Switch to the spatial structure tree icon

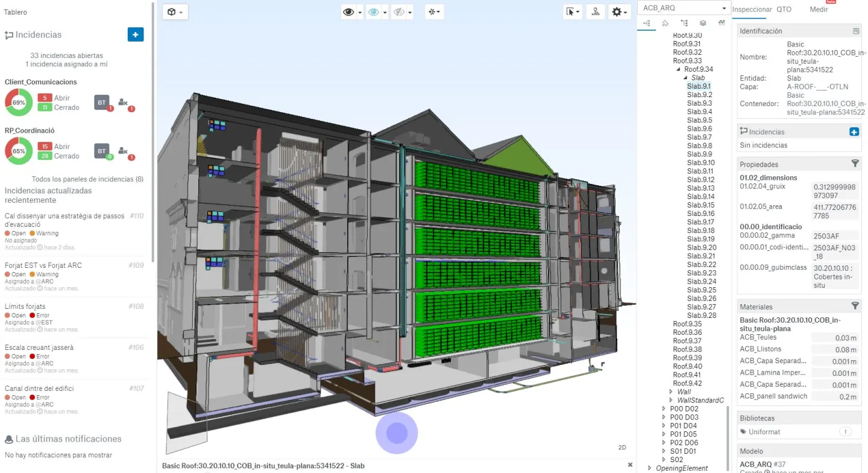coord(647,24)
